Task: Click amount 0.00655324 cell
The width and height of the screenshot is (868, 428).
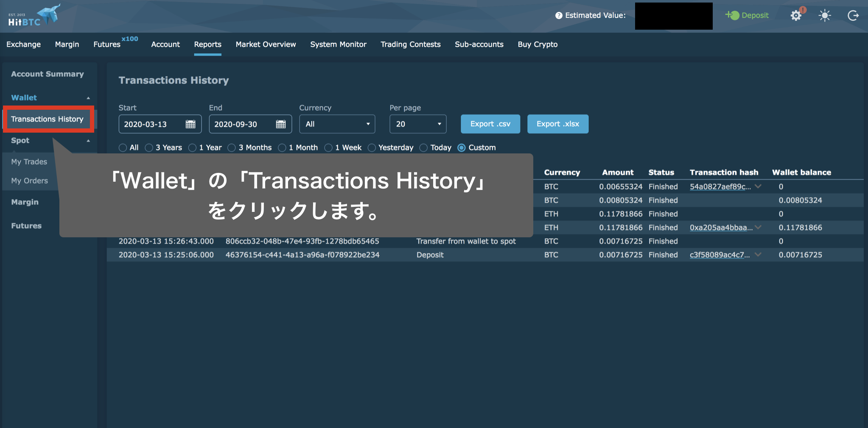Action: [x=621, y=187]
